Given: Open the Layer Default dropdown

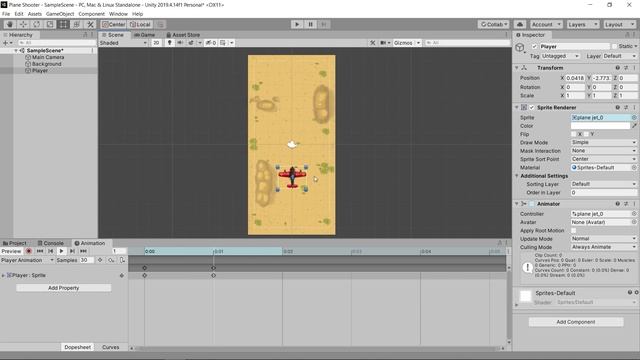Looking at the screenshot, I should [x=619, y=56].
